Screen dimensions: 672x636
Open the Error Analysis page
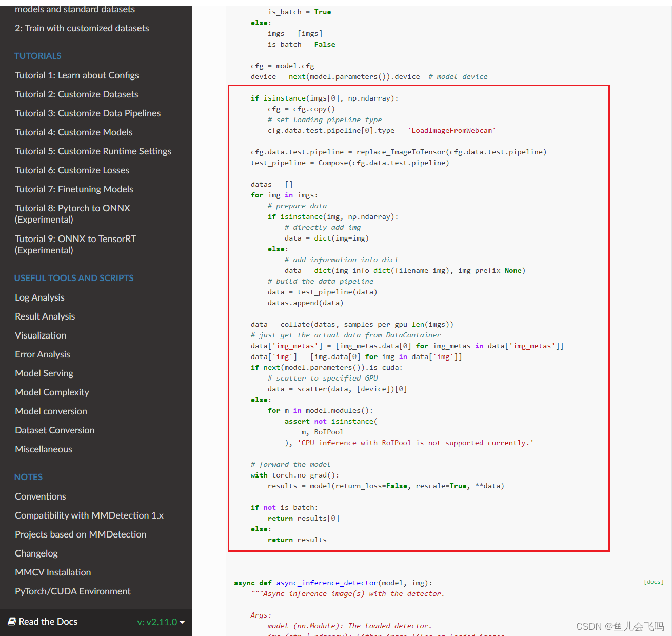(42, 354)
